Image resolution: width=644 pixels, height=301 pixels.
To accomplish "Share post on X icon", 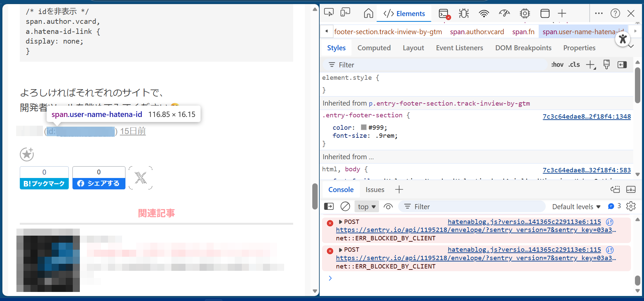I will pyautogui.click(x=140, y=178).
